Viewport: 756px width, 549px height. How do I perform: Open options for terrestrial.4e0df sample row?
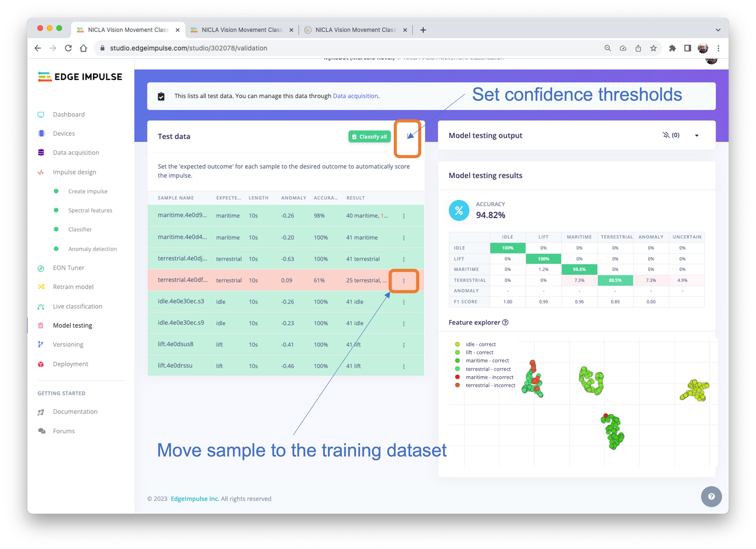[404, 281]
